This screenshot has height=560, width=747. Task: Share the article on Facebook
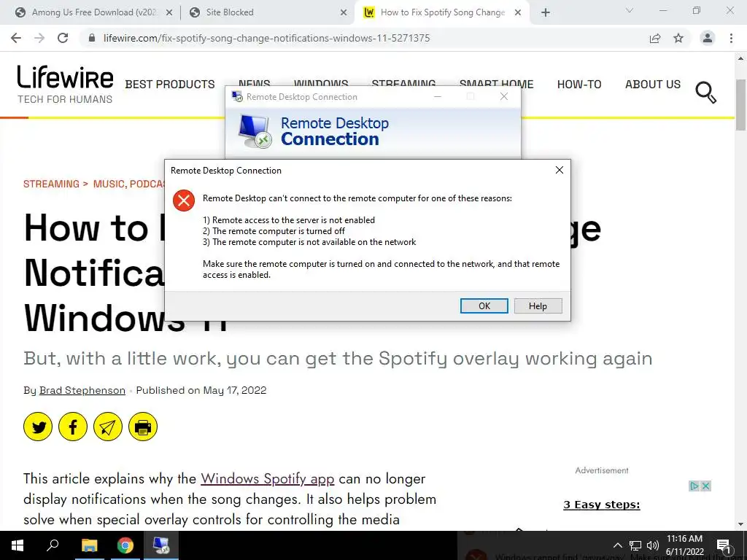73,427
